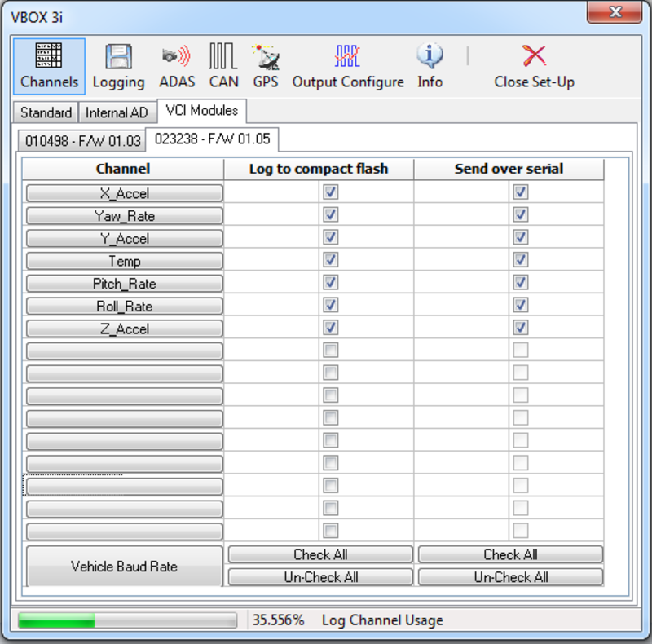Viewport: 652px width, 644px height.
Task: Uncheck X_Accel log to compact flash
Action: (x=330, y=192)
